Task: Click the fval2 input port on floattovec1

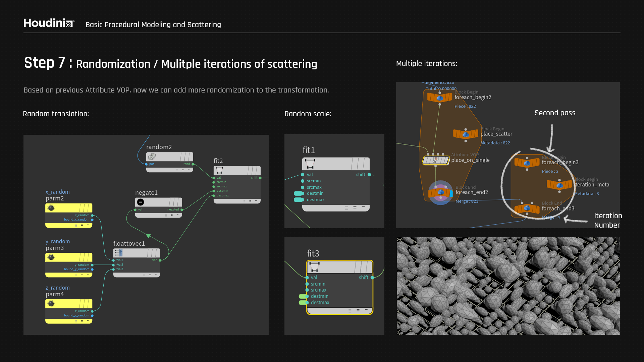Action: [x=113, y=265]
